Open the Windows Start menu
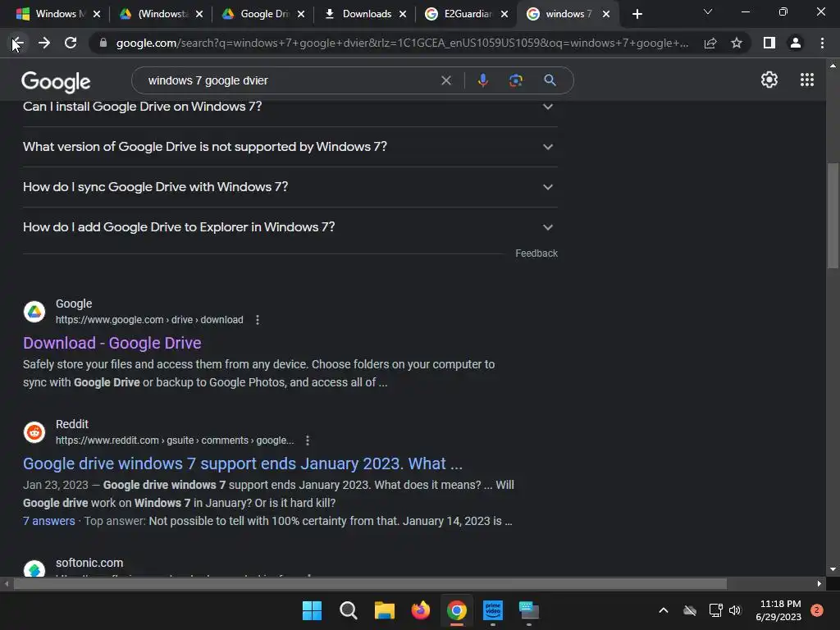 pyautogui.click(x=312, y=610)
